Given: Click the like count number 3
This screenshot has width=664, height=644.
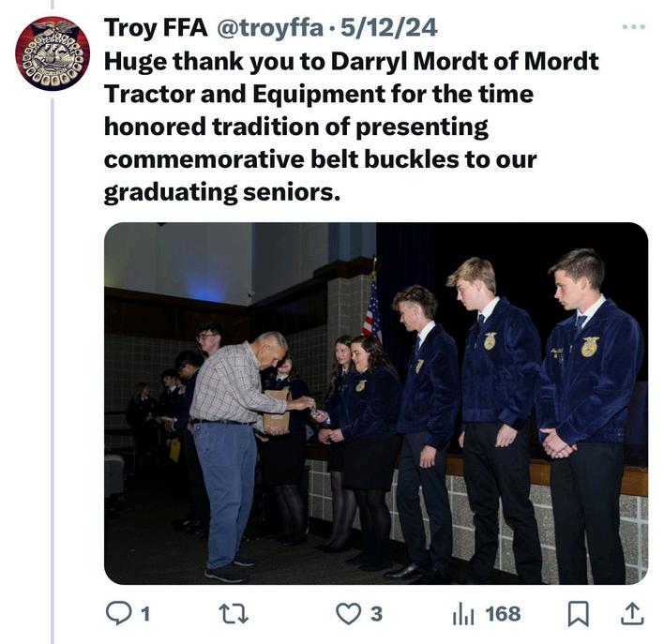Looking at the screenshot, I should 376,613.
